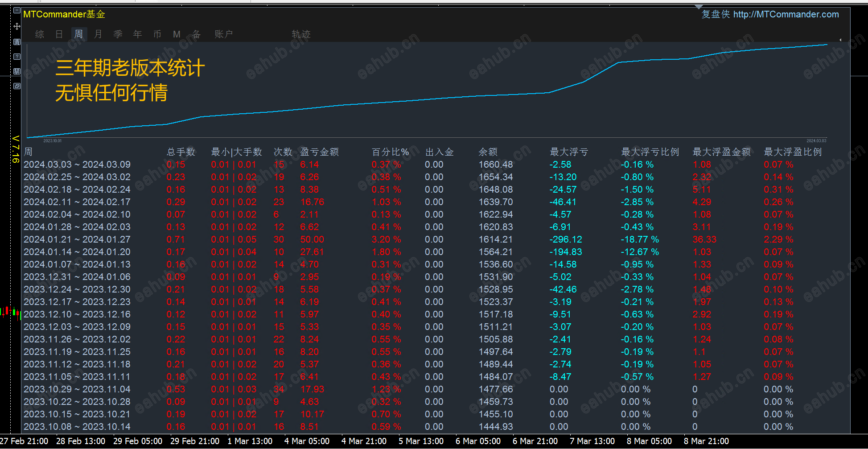Viewport: 868px width, 449px height.
Task: Open the 年 yearly statistics tab
Action: point(137,34)
